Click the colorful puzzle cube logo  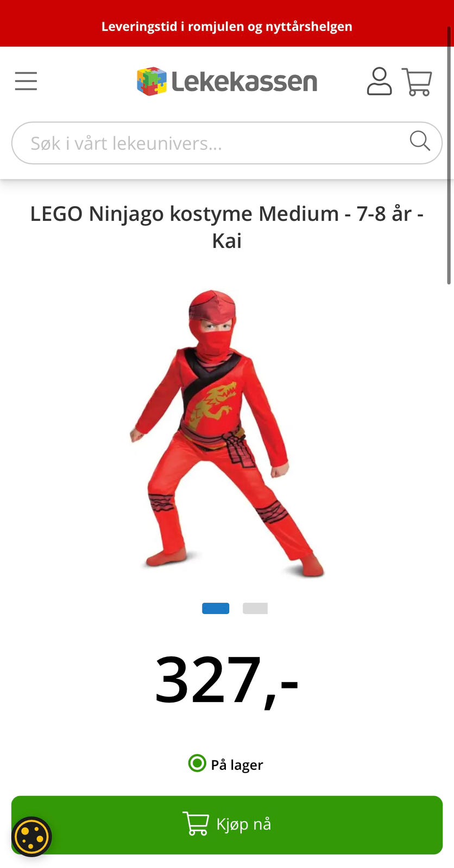pos(152,81)
